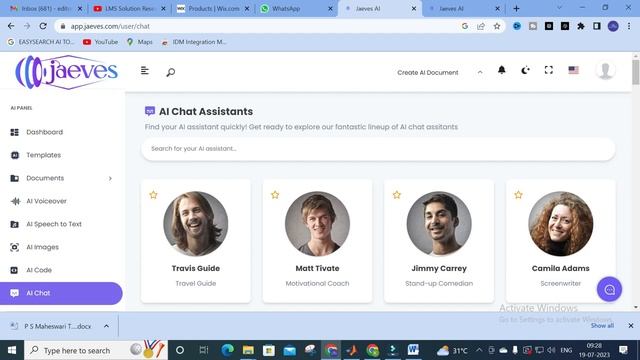
Task: Open Travis Guide avatar photo
Action: pyautogui.click(x=196, y=224)
